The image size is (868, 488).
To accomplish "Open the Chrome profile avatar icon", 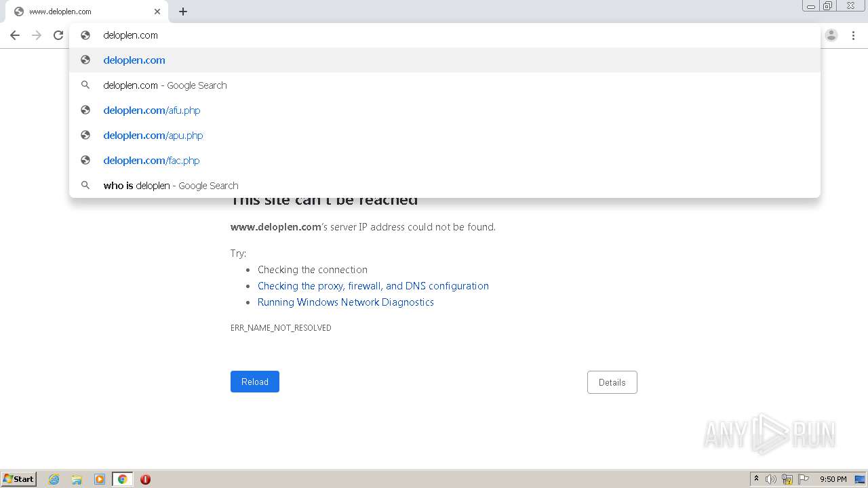I will (x=831, y=35).
